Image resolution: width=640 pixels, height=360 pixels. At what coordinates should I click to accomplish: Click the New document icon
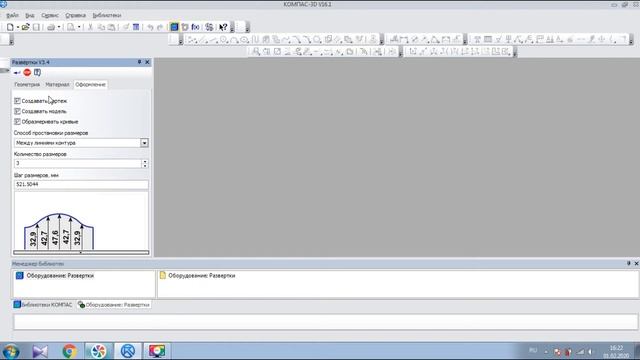[10, 27]
